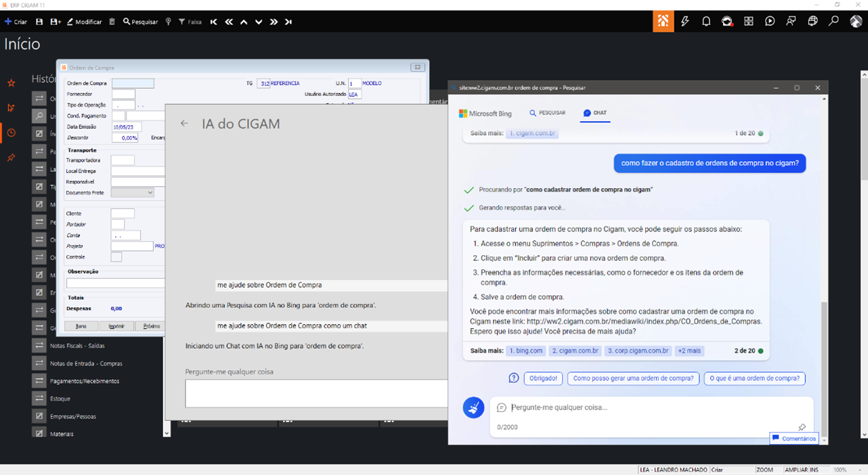Click the chat bubble play video icon

770,21
